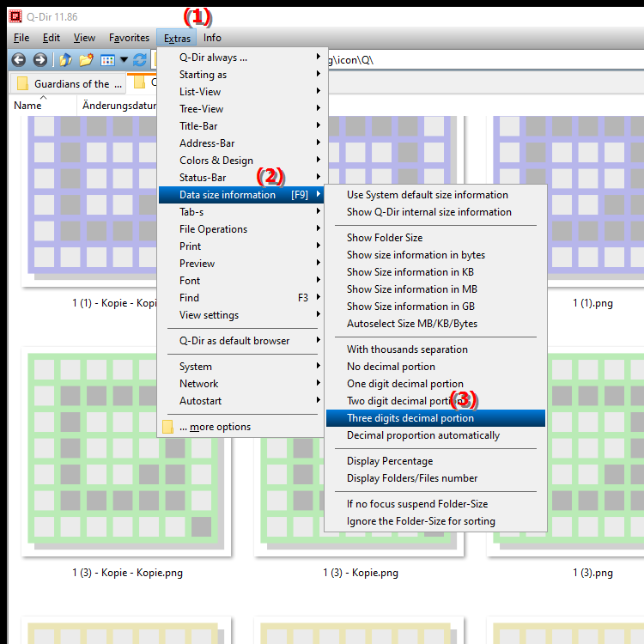The width and height of the screenshot is (644, 644).
Task: Open the Font submenu
Action: [x=242, y=281]
